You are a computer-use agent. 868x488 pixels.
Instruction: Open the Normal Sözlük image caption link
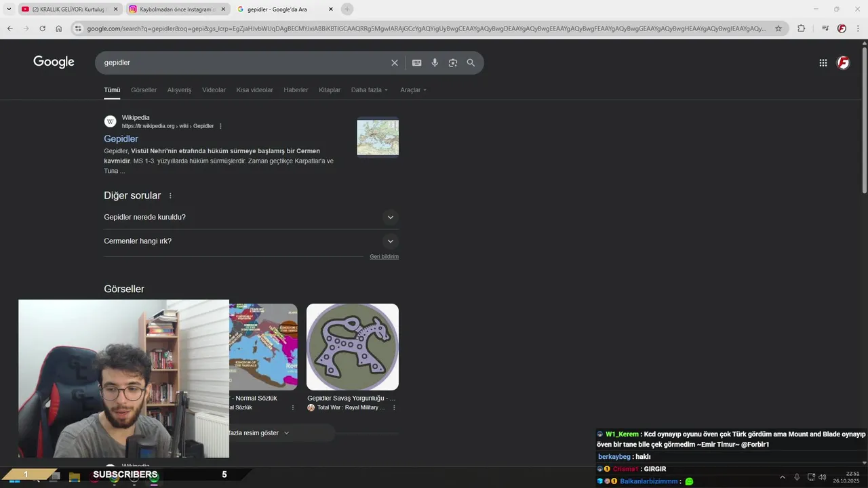click(254, 399)
